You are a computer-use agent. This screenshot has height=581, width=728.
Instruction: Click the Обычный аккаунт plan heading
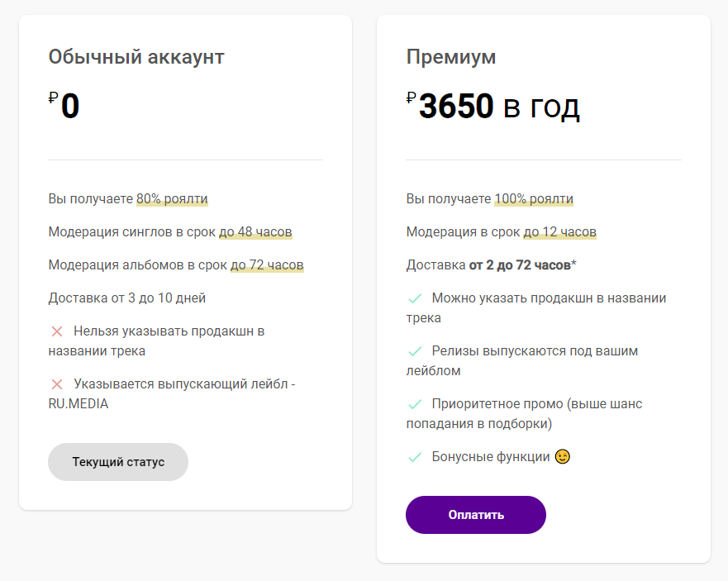136,57
